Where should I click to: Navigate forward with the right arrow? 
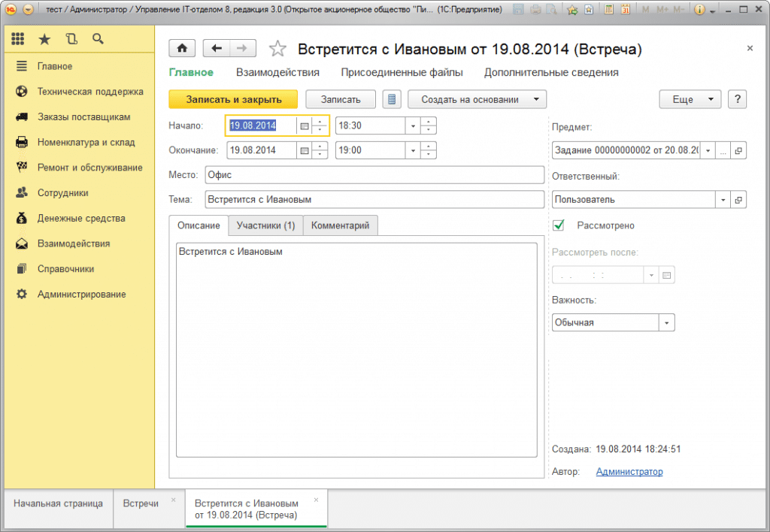click(242, 48)
